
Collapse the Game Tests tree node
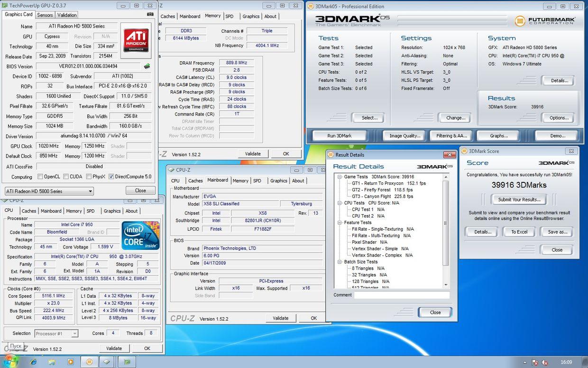340,177
